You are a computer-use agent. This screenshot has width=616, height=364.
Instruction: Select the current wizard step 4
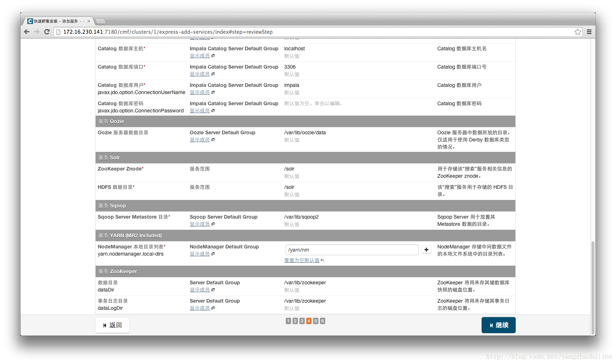click(309, 321)
